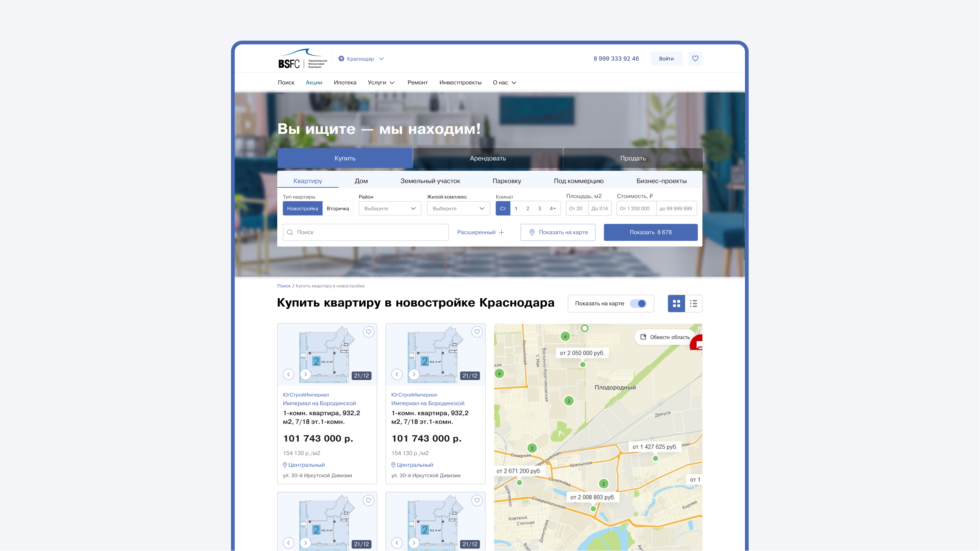
Task: Click Показать 8 678 results button
Action: tap(650, 233)
